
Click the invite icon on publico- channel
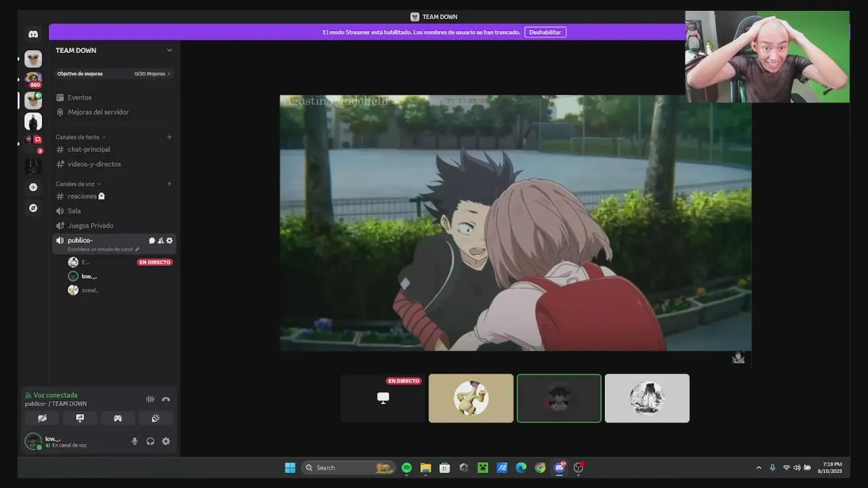click(161, 241)
